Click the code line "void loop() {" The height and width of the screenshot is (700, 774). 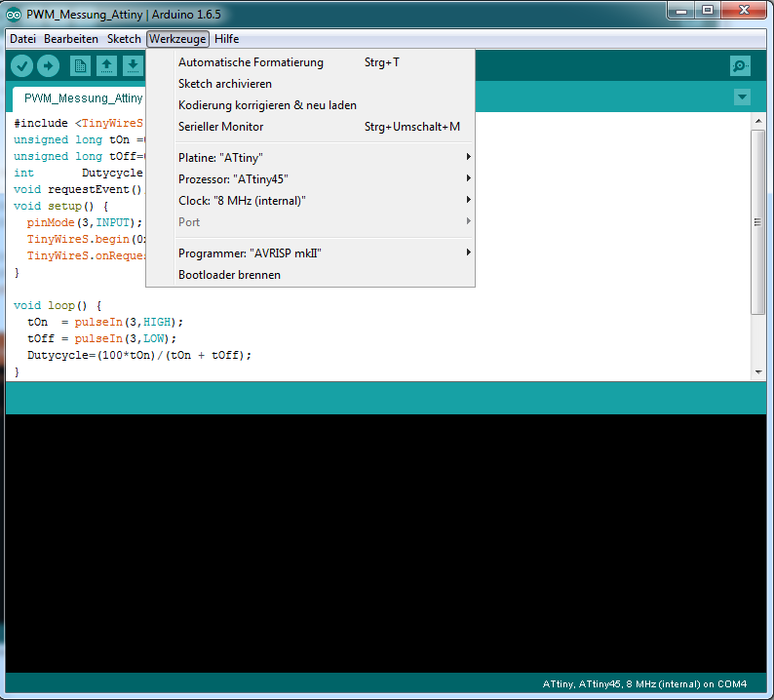pyautogui.click(x=58, y=305)
